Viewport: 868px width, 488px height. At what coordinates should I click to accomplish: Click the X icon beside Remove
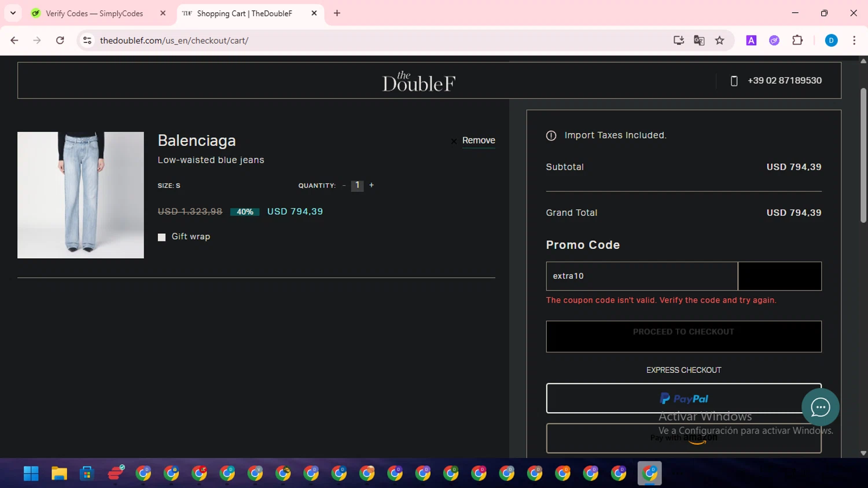pos(454,141)
